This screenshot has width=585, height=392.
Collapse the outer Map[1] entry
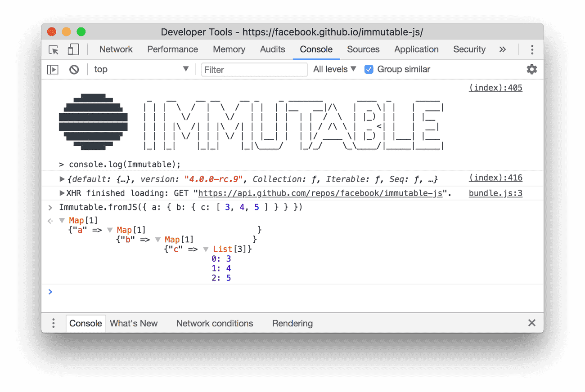click(62, 220)
